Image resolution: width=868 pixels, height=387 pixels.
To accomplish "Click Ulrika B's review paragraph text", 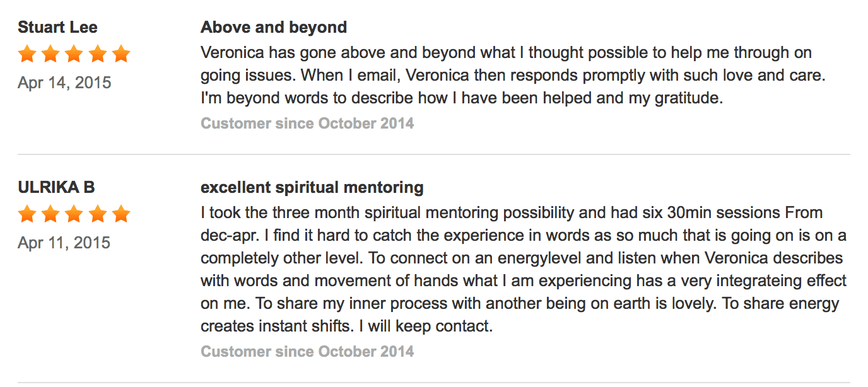I will [524, 270].
